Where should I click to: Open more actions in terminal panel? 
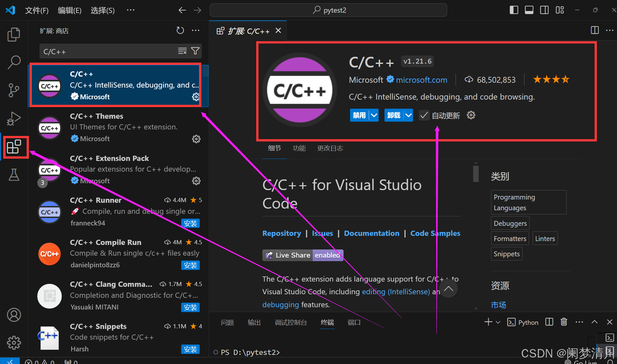579,322
